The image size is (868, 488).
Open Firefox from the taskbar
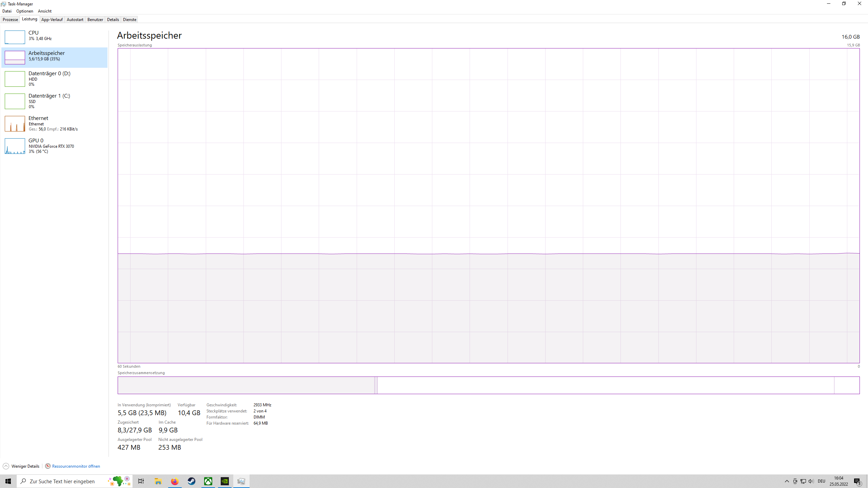pyautogui.click(x=175, y=481)
